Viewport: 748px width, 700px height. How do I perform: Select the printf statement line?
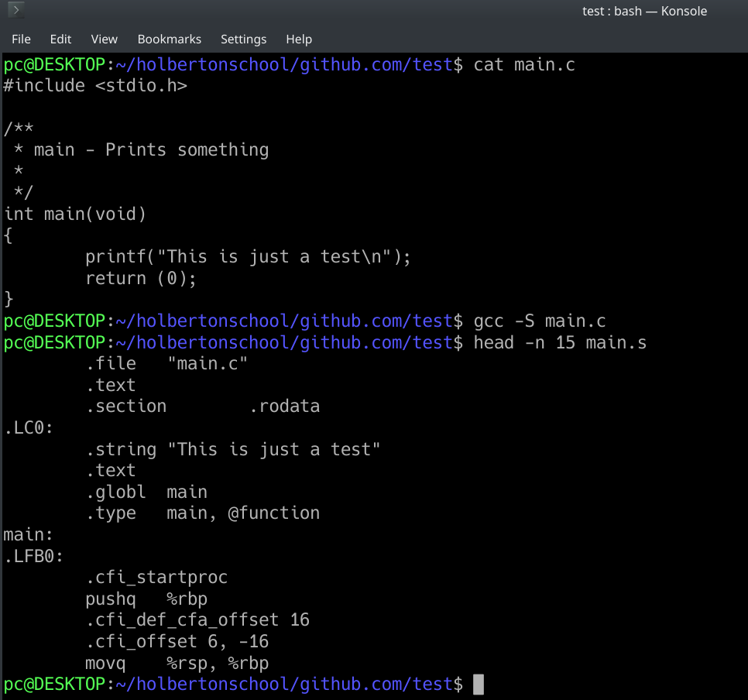point(248,256)
